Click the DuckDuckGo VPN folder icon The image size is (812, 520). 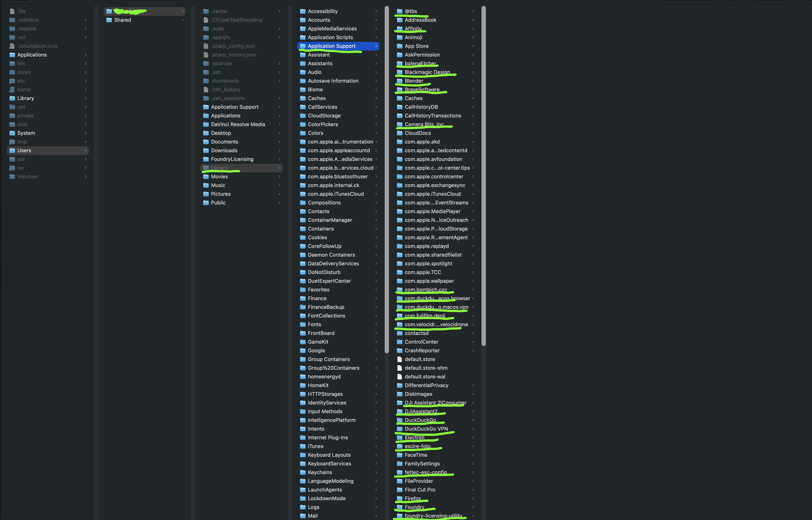coord(400,429)
